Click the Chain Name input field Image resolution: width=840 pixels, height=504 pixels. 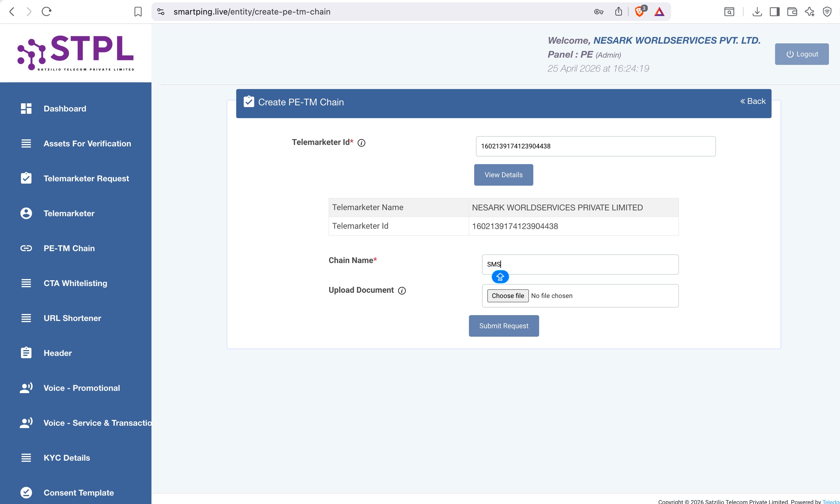(x=580, y=265)
